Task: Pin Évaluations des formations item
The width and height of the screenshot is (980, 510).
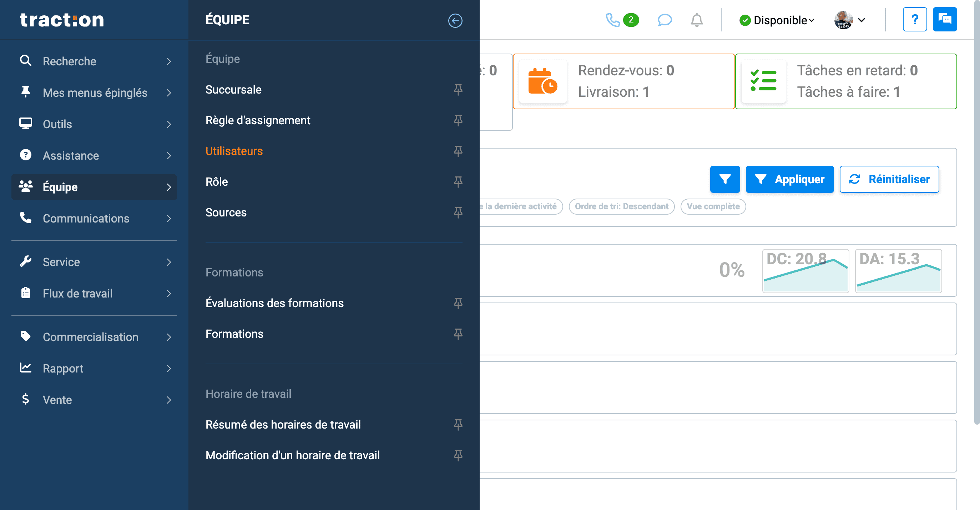Action: [x=458, y=303]
